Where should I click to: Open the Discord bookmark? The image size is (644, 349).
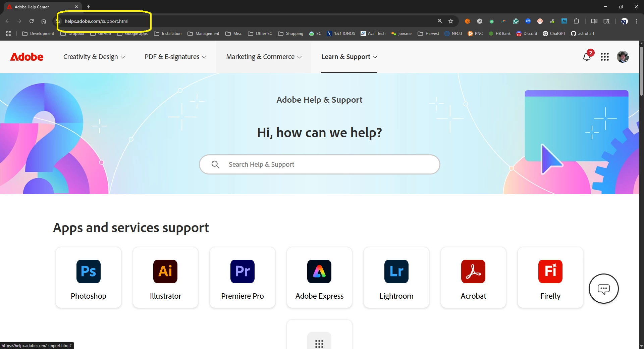coord(527,34)
